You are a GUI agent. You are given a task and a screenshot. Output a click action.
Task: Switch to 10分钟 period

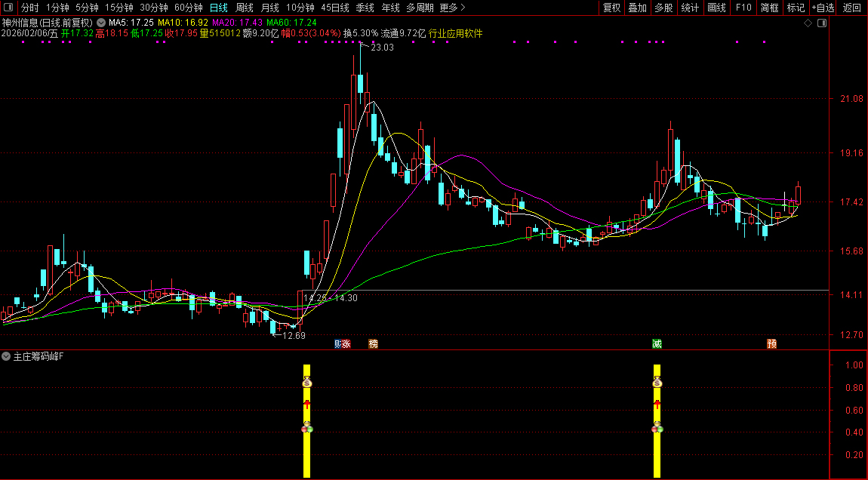[x=300, y=8]
